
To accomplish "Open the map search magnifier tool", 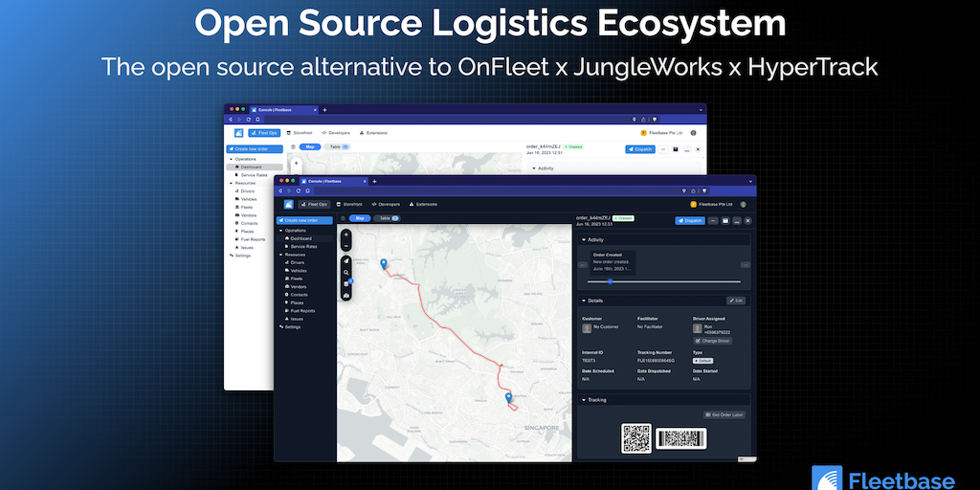I will (346, 273).
